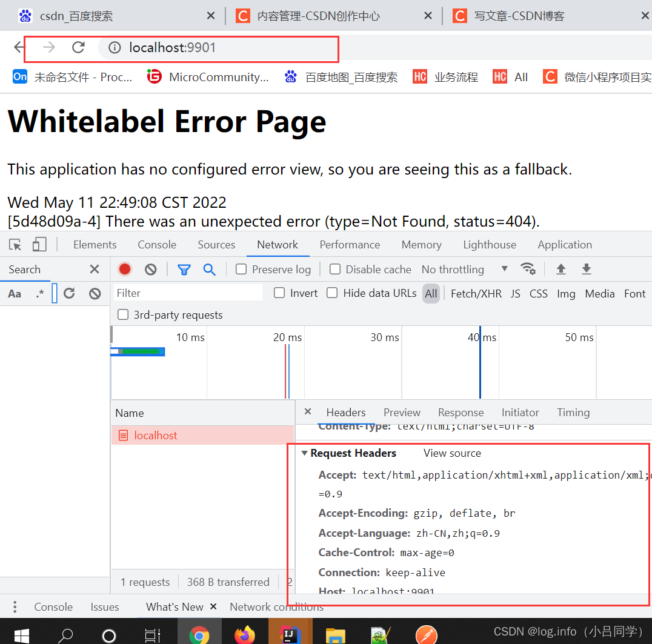
Task: Collapse the Request Headers section
Action: tap(305, 453)
